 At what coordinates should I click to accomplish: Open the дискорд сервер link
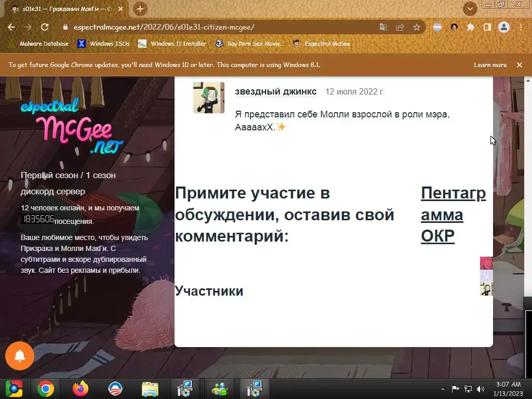pos(53,191)
